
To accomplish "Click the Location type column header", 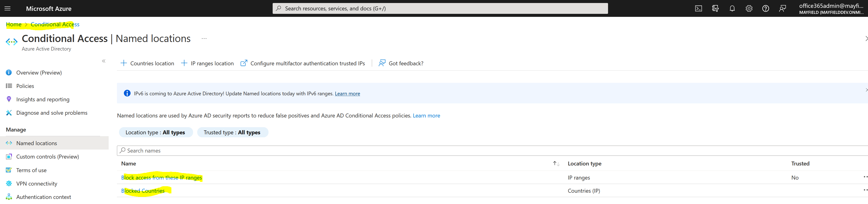I will coord(584,164).
